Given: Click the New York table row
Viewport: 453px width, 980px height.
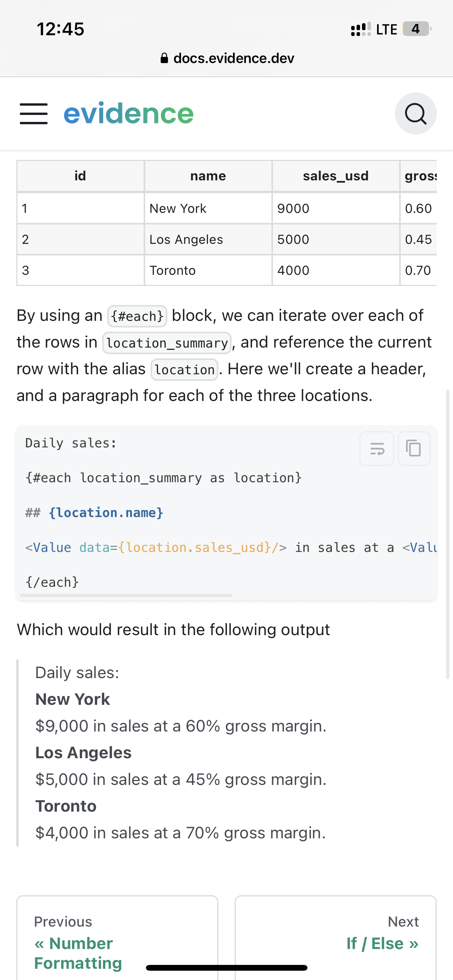Looking at the screenshot, I should coord(178,208).
